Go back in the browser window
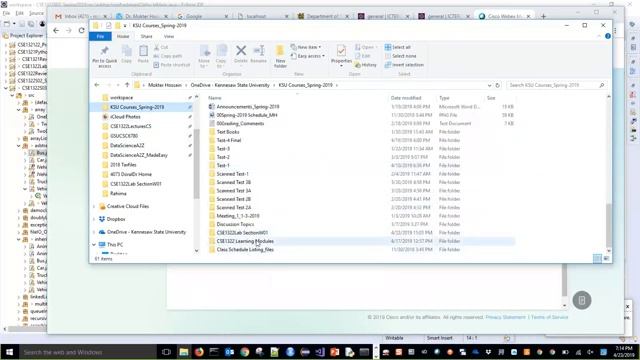The width and height of the screenshot is (640, 360). pyautogui.click(x=56, y=30)
